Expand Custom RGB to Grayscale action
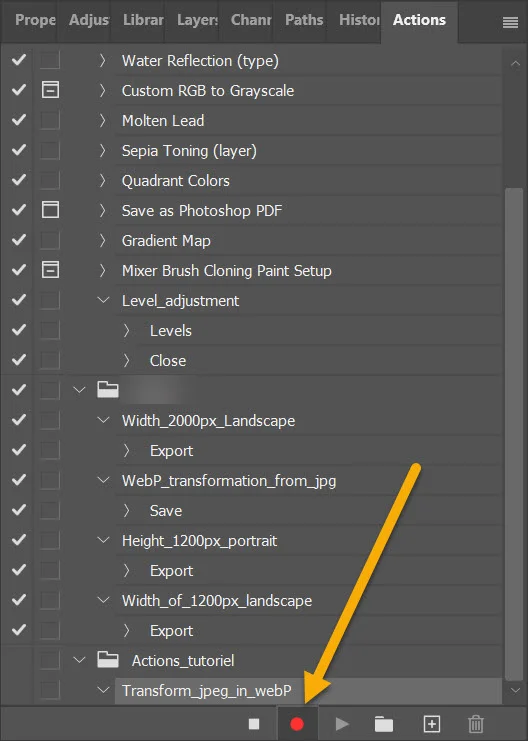Screen dimensions: 528x741 tap(102, 90)
